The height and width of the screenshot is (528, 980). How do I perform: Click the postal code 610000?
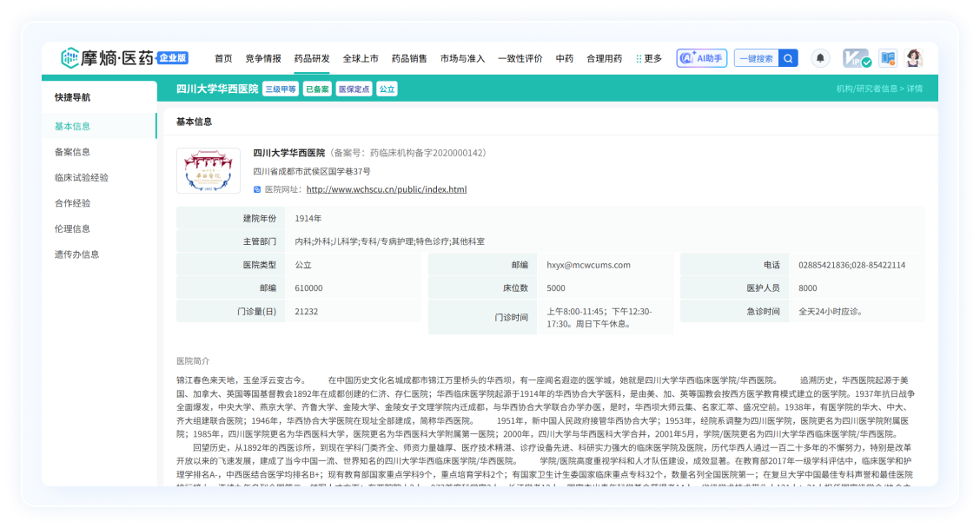tap(308, 288)
